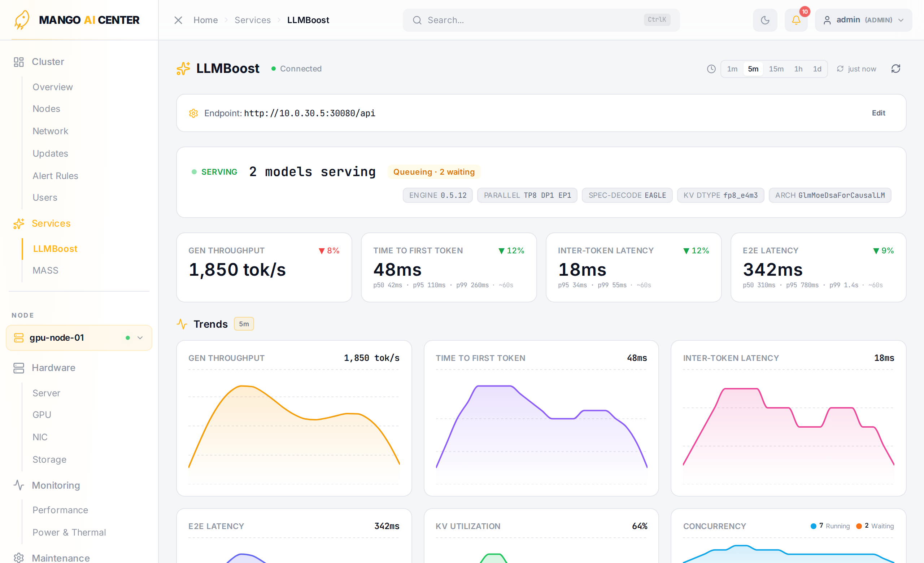Close the sidebar with the X icon
The width and height of the screenshot is (924, 563).
(178, 20)
